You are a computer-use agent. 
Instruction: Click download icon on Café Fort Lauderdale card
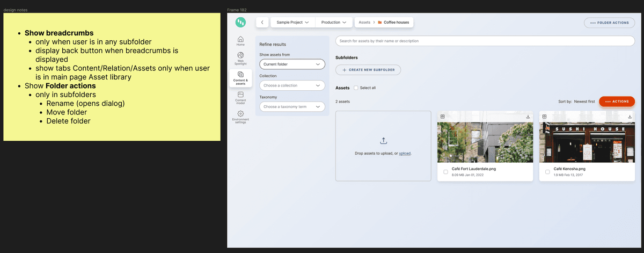point(528,117)
